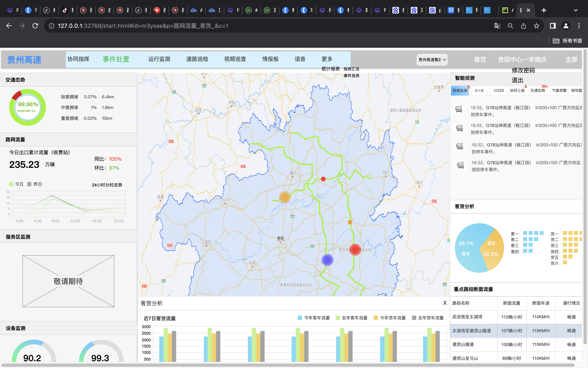Switch to 12328 tab
588x368 pixels.
[x=499, y=91]
